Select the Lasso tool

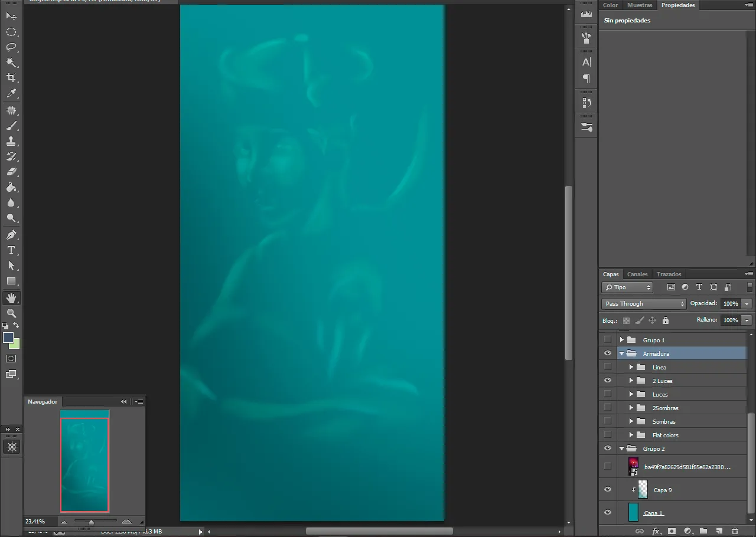11,47
